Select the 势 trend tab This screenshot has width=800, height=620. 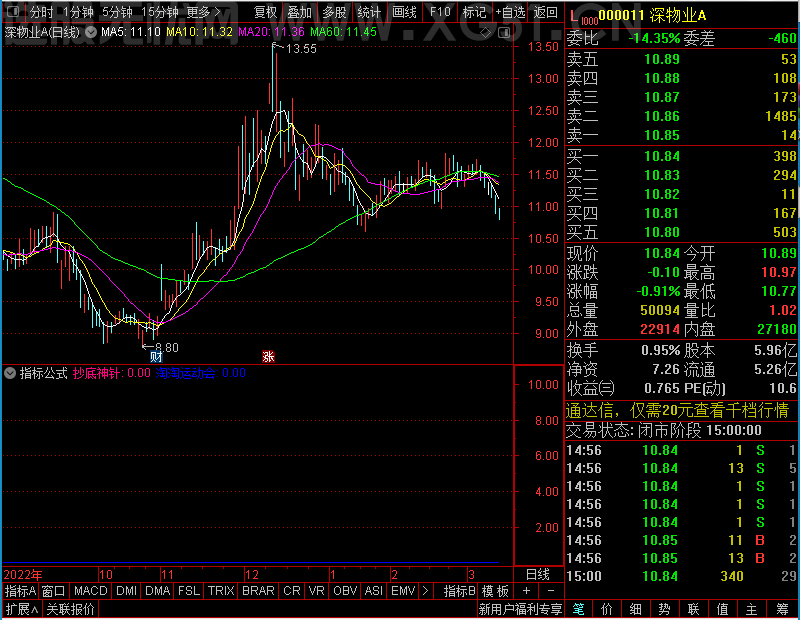[x=664, y=609]
